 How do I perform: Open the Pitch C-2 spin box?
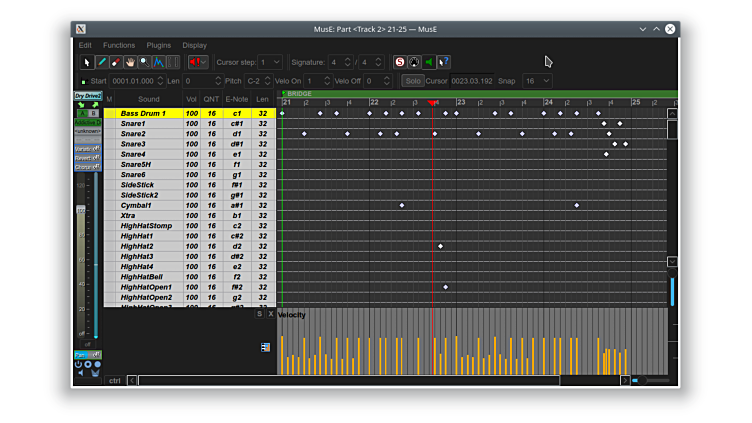click(260, 81)
